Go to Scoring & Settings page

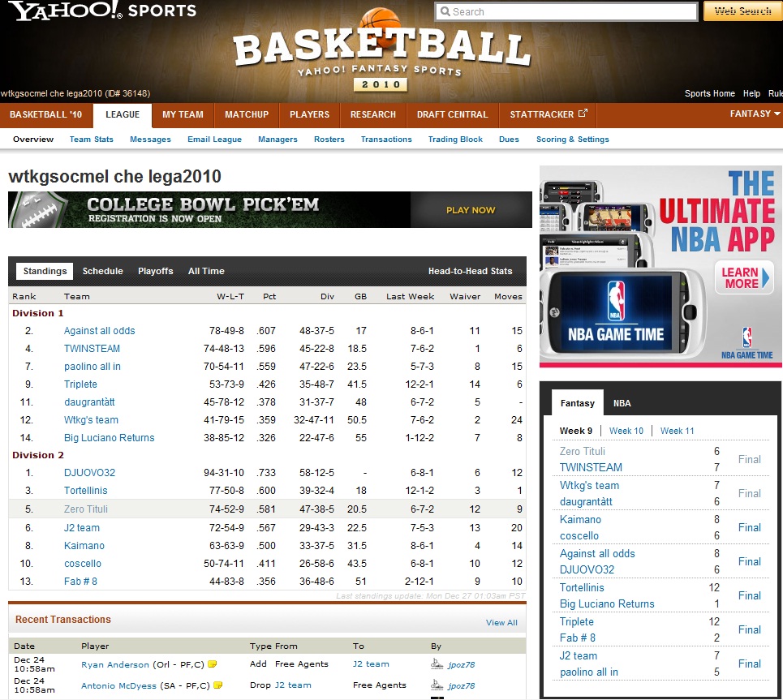pos(572,140)
